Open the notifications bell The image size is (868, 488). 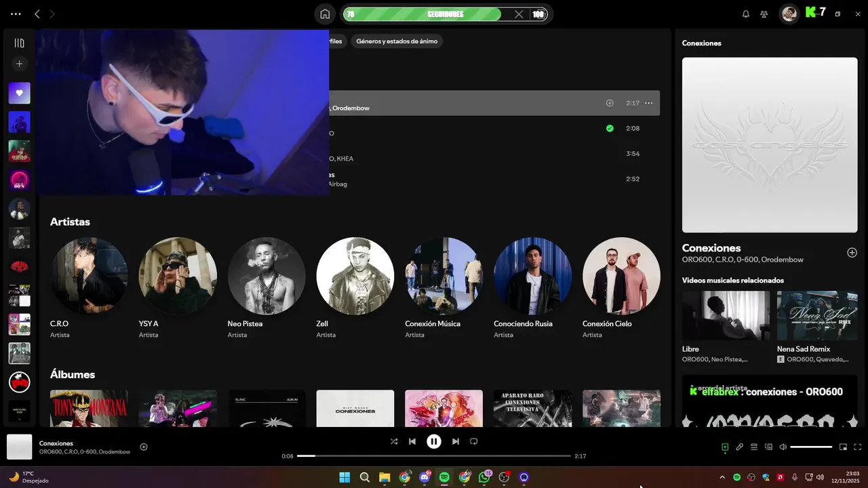746,14
